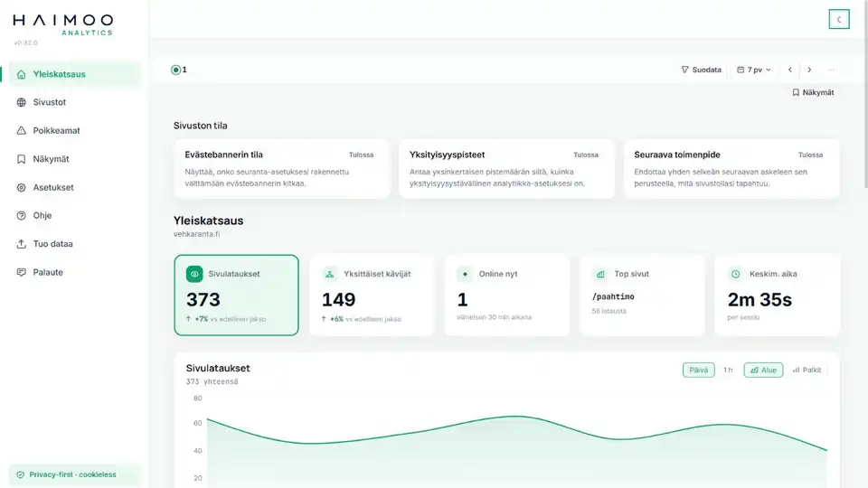Open Näkymät from the sidebar
868x488 pixels.
[75, 159]
